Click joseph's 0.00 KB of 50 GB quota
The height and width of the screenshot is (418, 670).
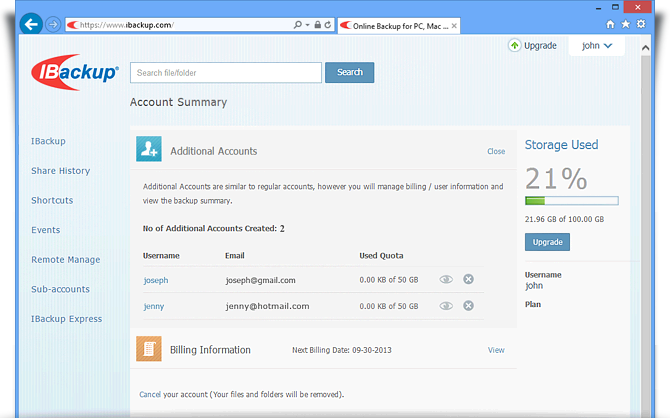click(389, 280)
